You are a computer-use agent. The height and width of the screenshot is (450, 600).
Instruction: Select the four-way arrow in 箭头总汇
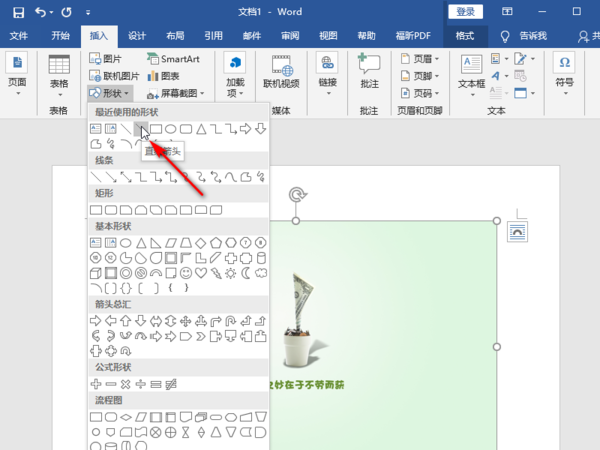186,321
